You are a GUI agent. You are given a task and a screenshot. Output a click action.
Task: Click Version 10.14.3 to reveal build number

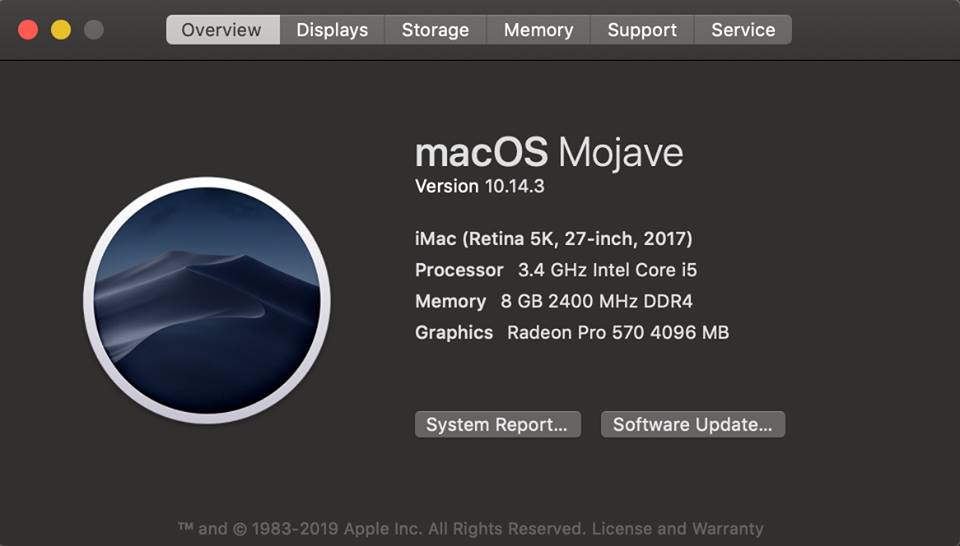point(479,186)
